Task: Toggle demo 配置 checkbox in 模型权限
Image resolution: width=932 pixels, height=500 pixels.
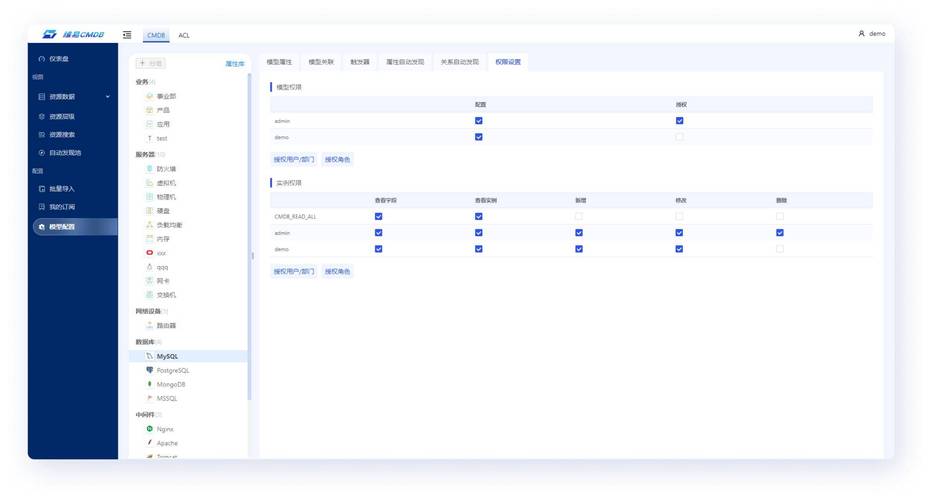Action: [478, 137]
